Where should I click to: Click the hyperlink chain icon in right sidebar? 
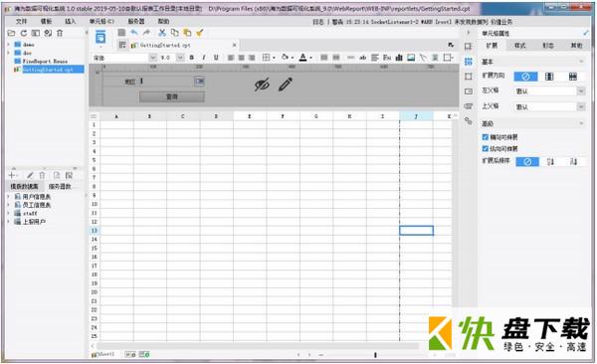click(x=469, y=121)
